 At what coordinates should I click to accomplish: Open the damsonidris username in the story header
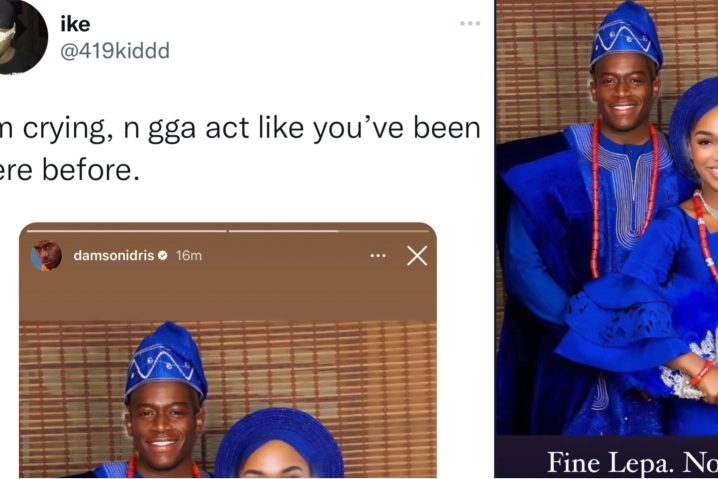[114, 256]
